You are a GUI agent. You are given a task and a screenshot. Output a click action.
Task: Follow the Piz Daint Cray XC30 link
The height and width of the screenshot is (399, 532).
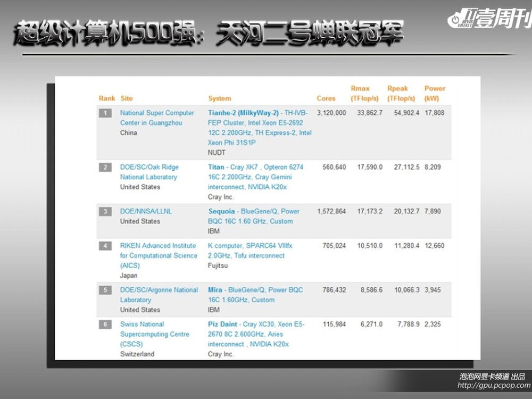point(256,334)
